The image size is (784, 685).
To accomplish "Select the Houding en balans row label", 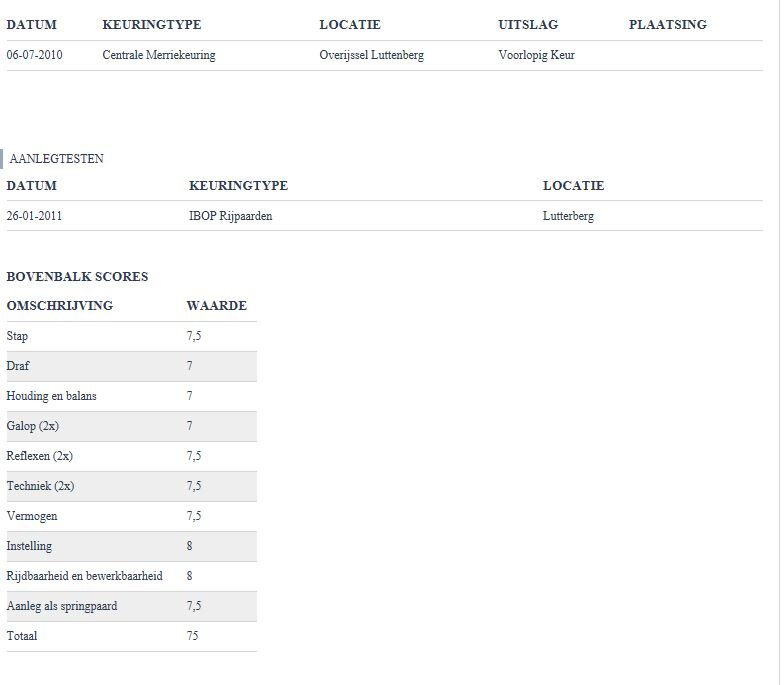I will tap(51, 396).
